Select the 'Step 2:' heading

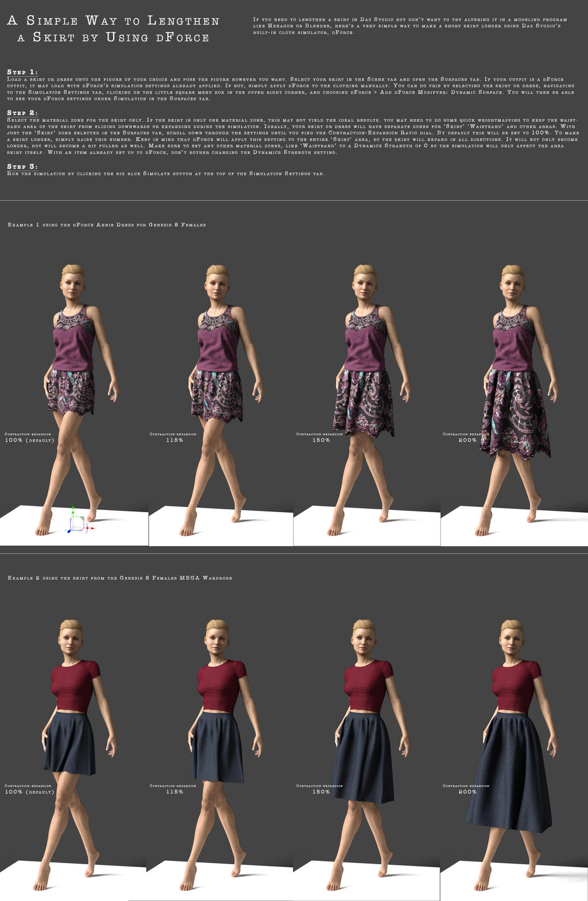tap(22, 113)
